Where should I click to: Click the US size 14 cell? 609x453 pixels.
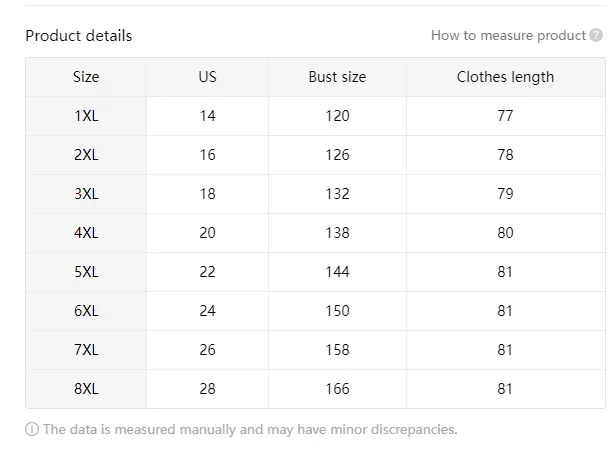[x=207, y=116]
